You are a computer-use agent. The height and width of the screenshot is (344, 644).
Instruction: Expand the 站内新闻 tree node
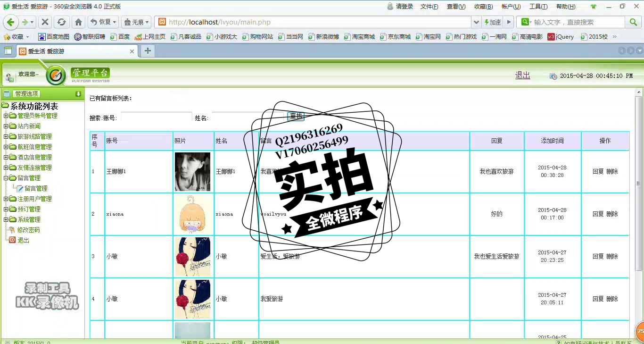coord(6,126)
